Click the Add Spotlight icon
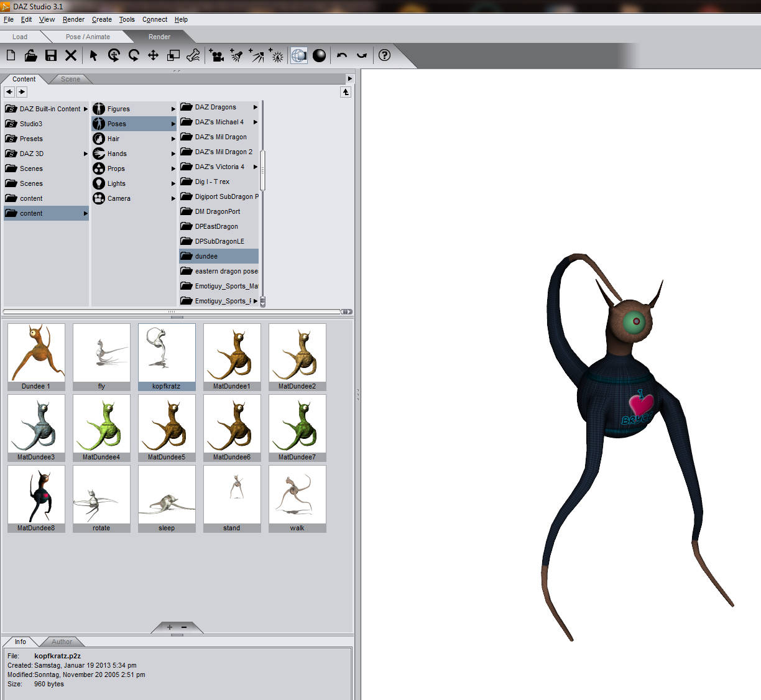The width and height of the screenshot is (761, 700). pyautogui.click(x=236, y=55)
